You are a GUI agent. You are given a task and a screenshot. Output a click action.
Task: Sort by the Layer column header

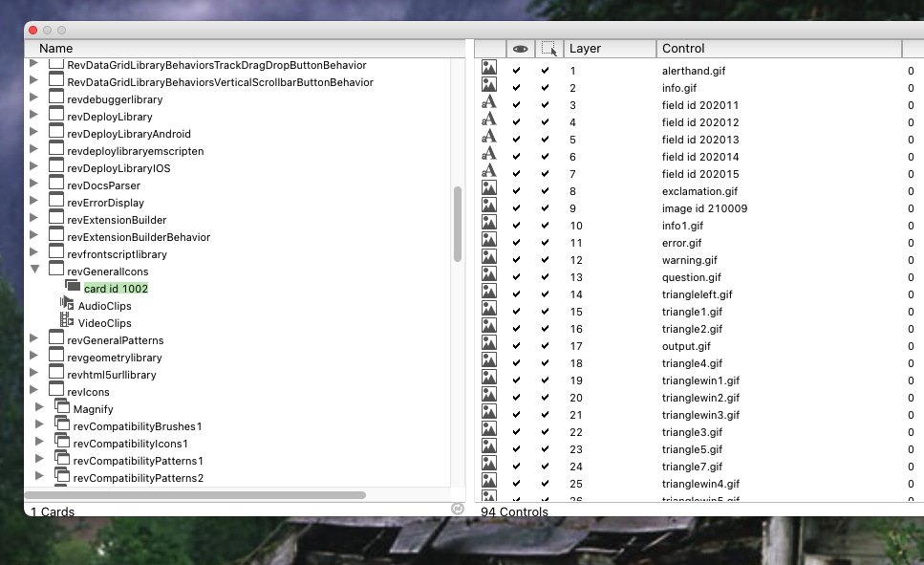click(x=608, y=48)
